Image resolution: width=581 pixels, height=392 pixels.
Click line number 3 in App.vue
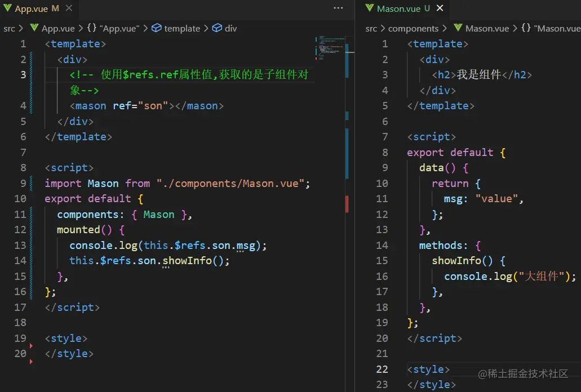coord(23,75)
